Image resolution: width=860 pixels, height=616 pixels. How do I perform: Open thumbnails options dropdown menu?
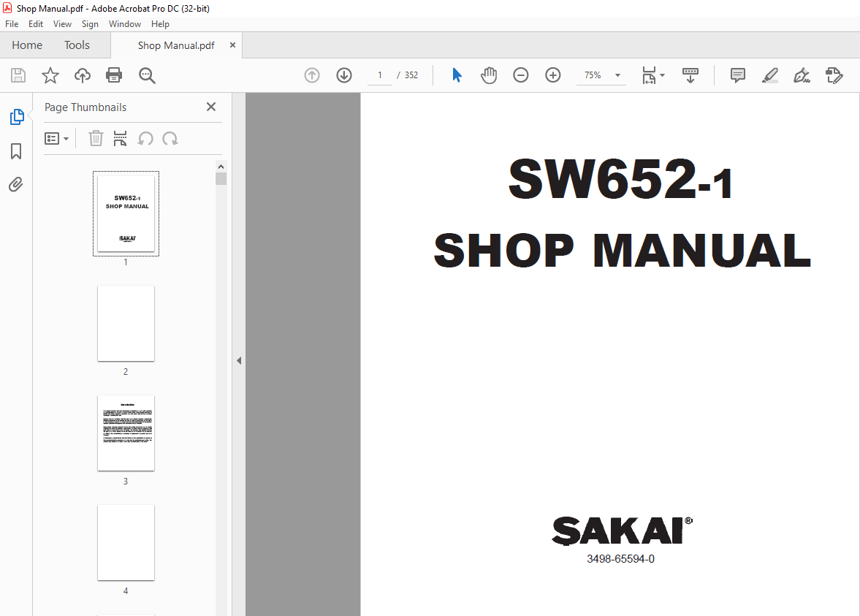(56, 139)
